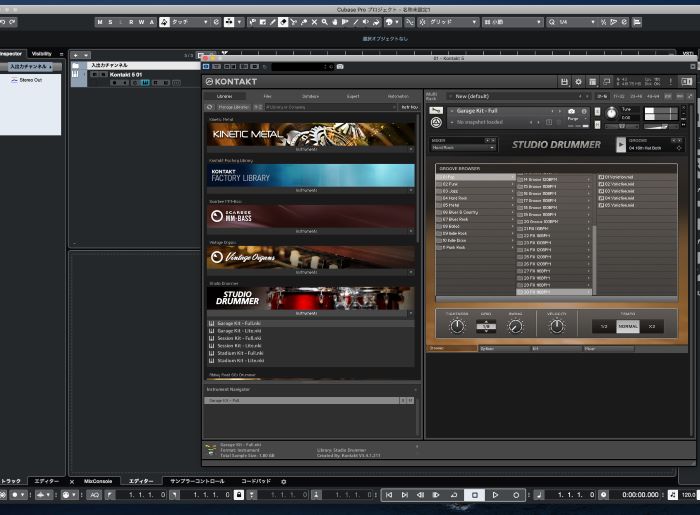Click the Studio Drummer groove play button
Screen dimensions: 700x515
pyautogui.click(x=621, y=144)
